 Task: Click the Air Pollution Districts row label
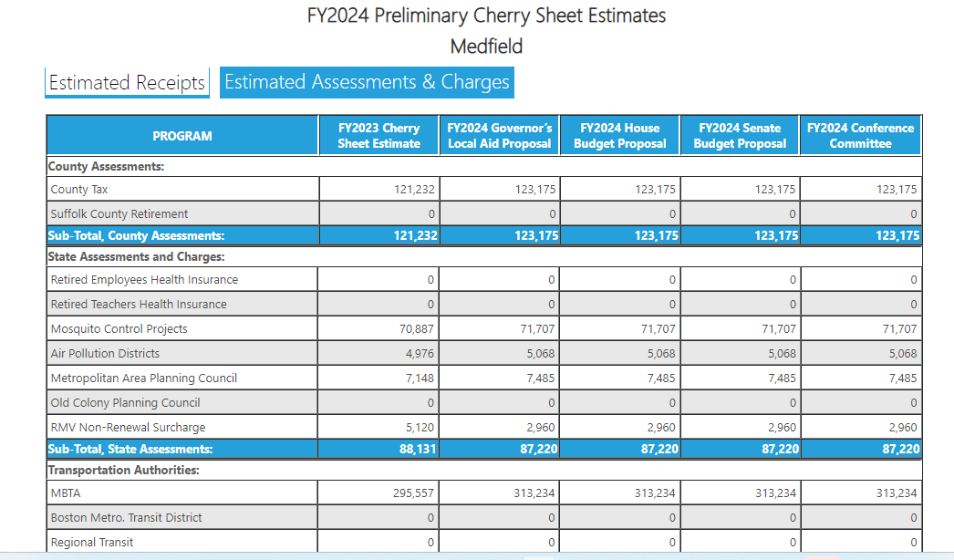click(x=105, y=354)
